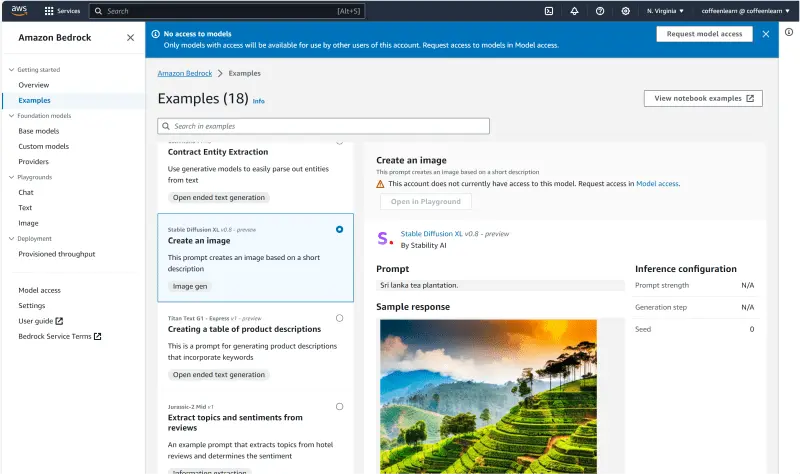
Task: Collapse the Getting started section
Action: coord(11,69)
